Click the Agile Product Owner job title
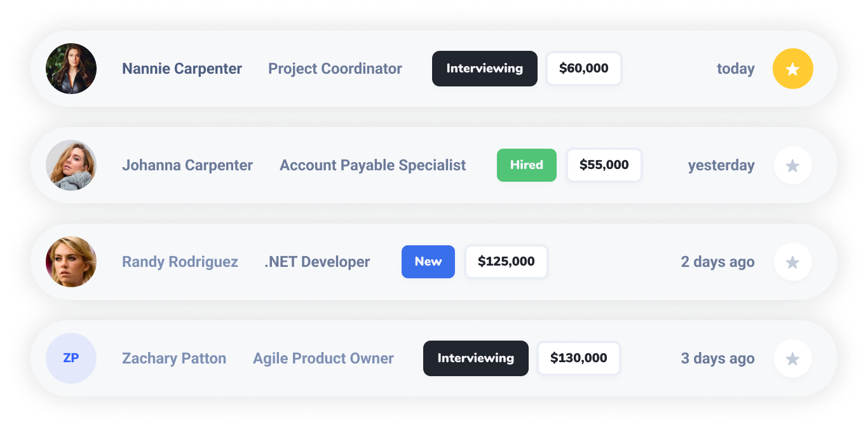 click(x=323, y=358)
